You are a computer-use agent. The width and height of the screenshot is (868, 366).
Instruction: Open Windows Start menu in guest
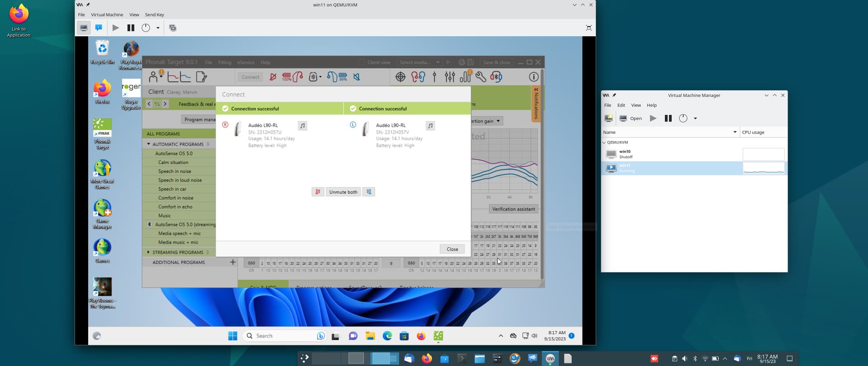[233, 336]
